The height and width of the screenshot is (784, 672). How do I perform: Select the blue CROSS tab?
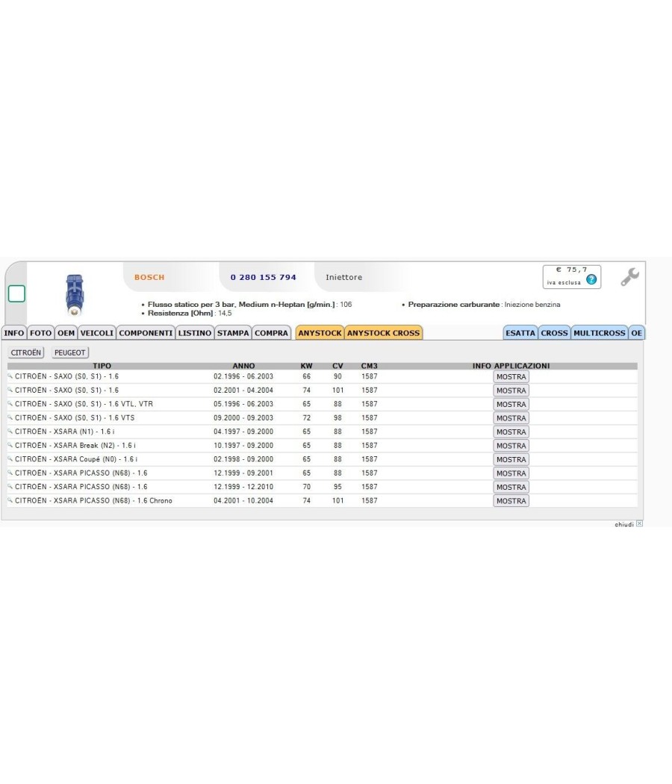pos(555,333)
